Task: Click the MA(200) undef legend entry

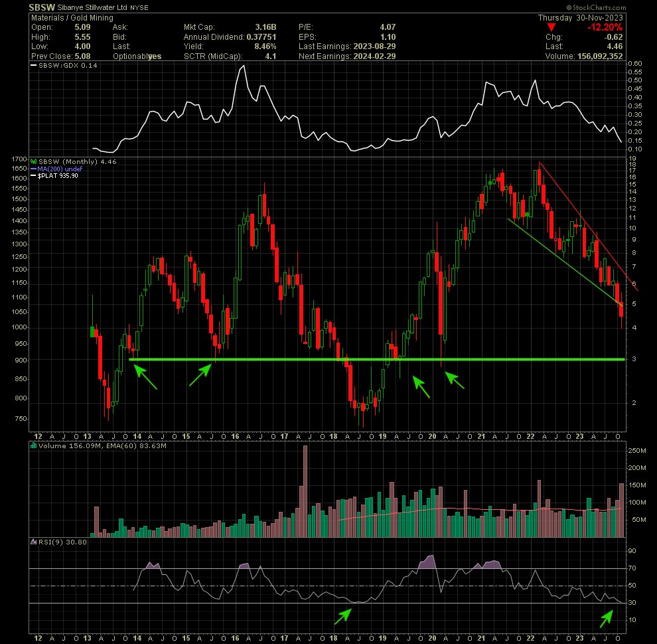Action: pos(60,169)
